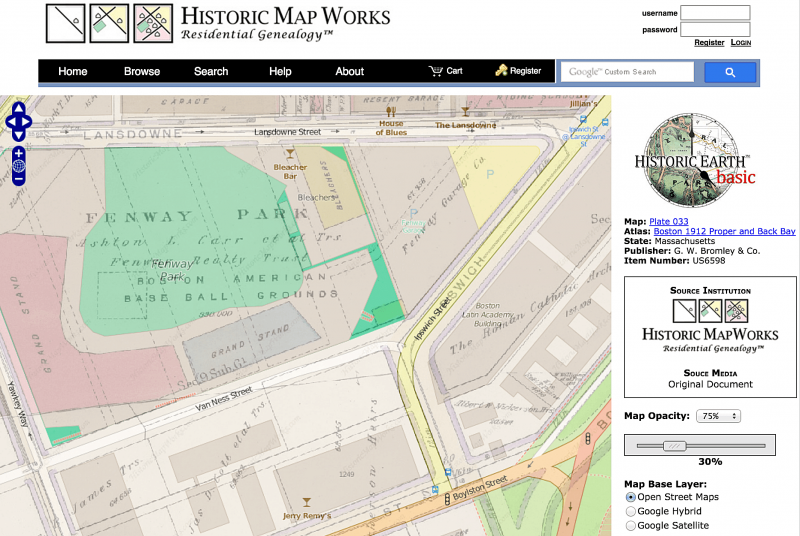
Task: Click the username input field
Action: [x=715, y=13]
